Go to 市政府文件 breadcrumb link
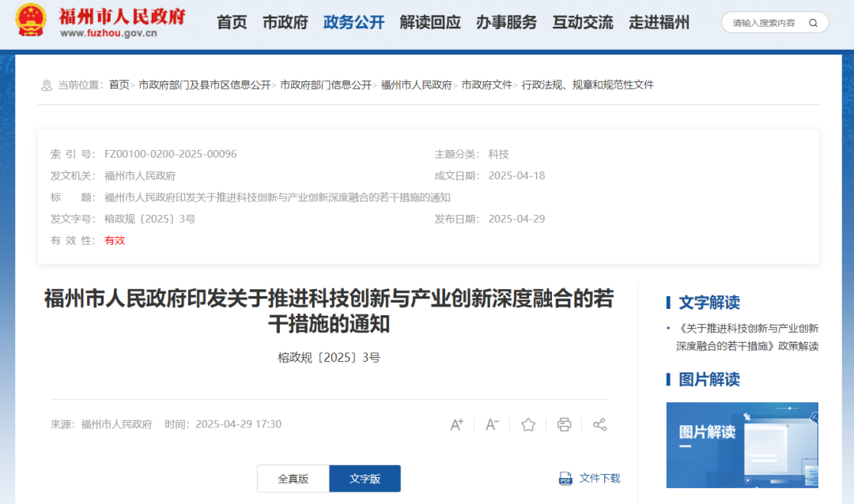The width and height of the screenshot is (854, 504). click(x=486, y=85)
